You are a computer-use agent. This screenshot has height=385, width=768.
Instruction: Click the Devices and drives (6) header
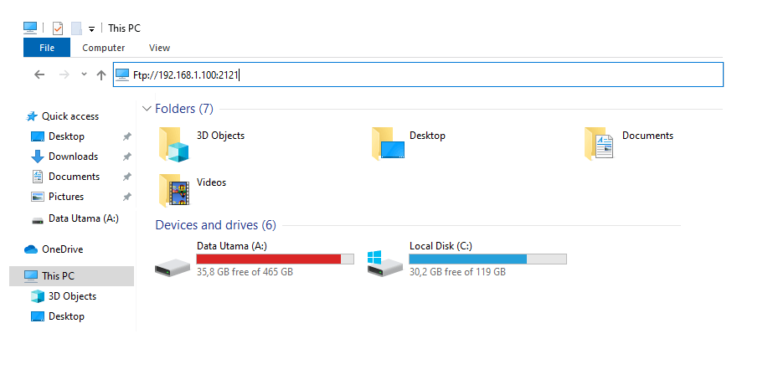point(216,225)
